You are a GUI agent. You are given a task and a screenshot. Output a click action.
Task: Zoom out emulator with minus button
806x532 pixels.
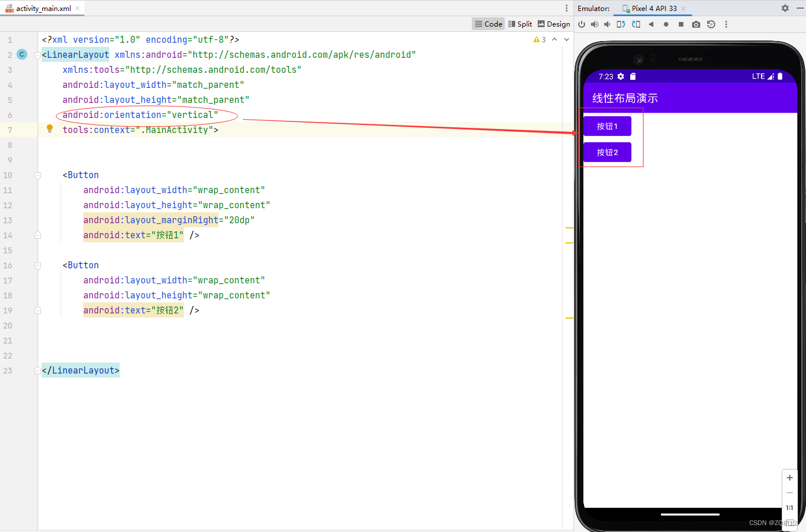pos(789,493)
